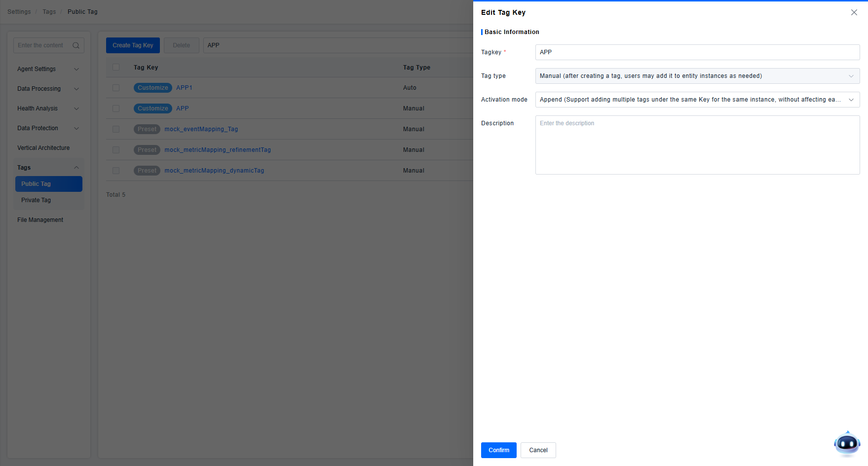Open the Tag type dropdown

pos(697,76)
